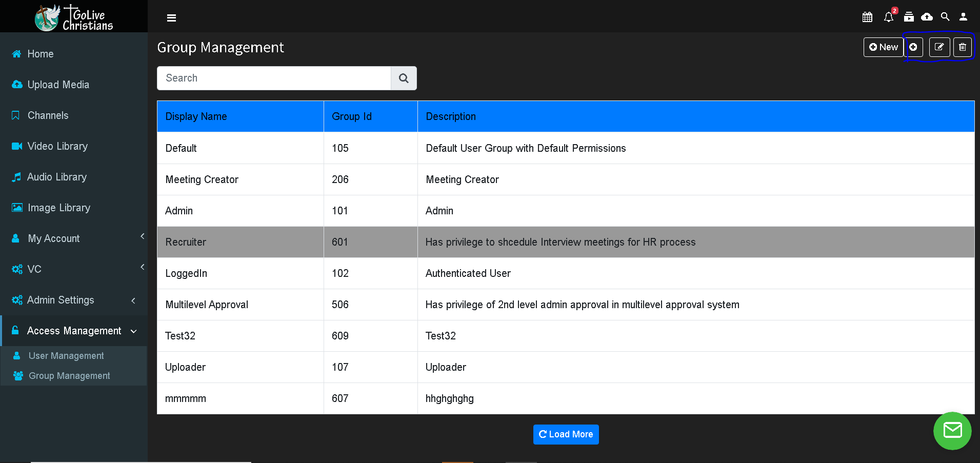Click the Audio Library music note icon
Image resolution: width=980 pixels, height=463 pixels.
tap(16, 177)
